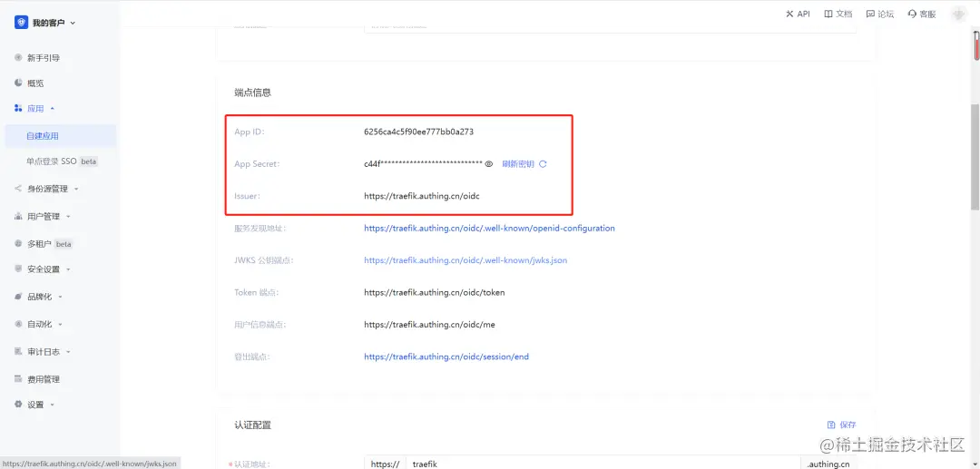Click the 客服 headset icon
Screen dimensions: 980x469
point(912,14)
